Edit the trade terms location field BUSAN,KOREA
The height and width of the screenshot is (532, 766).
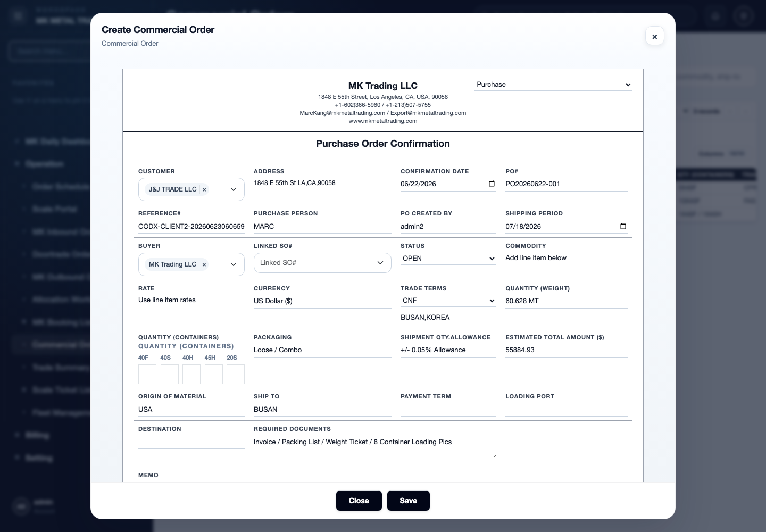448,318
